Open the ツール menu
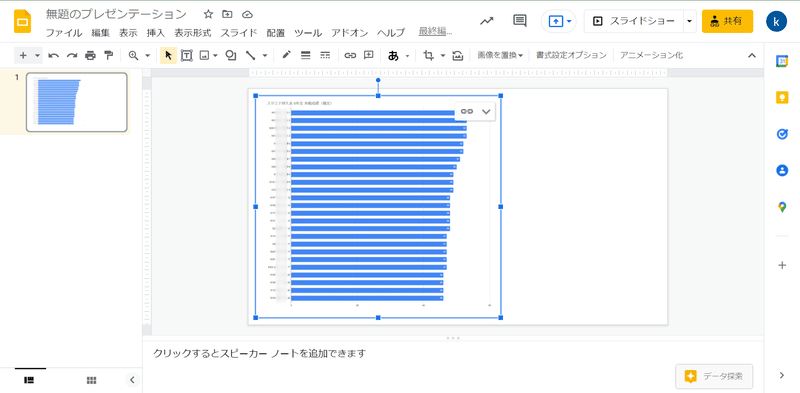Viewport: 800px width, 393px height. pos(308,33)
